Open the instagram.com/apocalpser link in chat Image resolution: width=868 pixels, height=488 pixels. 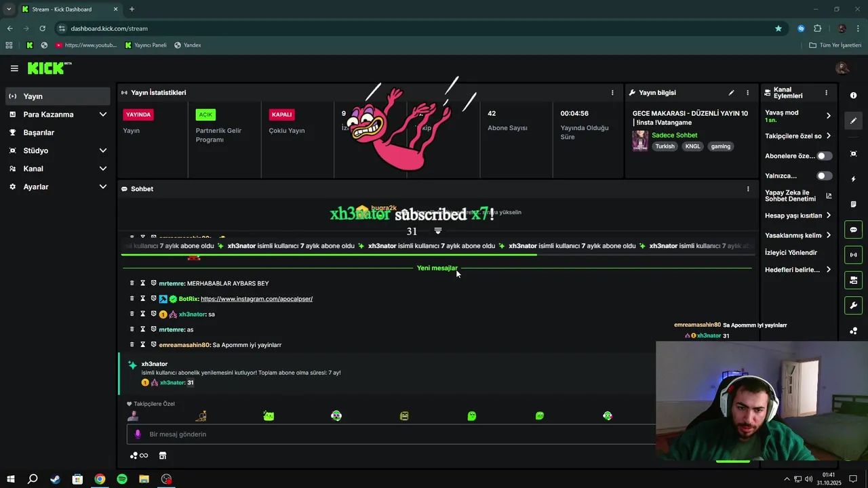point(256,299)
